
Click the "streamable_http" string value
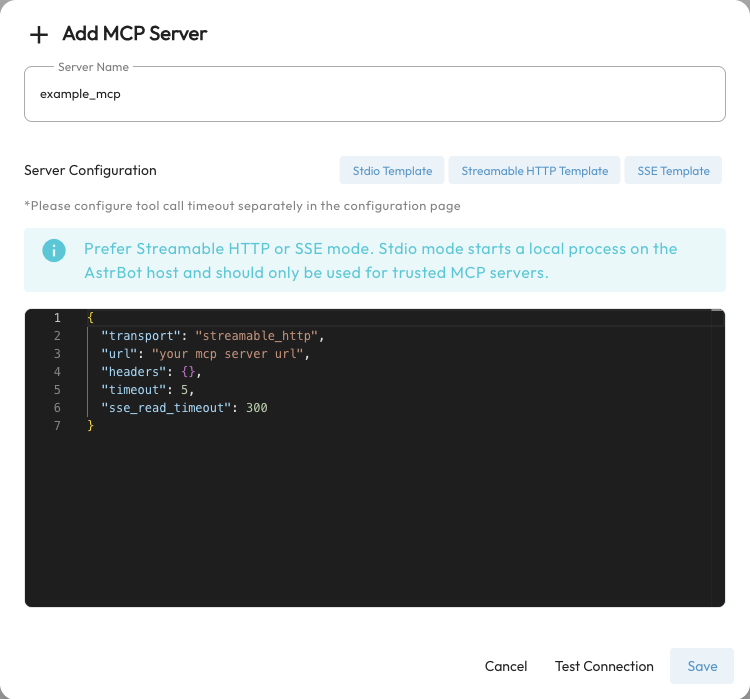(x=256, y=336)
